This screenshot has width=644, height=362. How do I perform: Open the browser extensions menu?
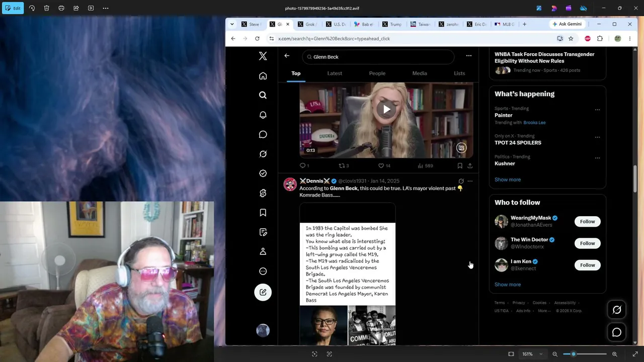[600, 39]
